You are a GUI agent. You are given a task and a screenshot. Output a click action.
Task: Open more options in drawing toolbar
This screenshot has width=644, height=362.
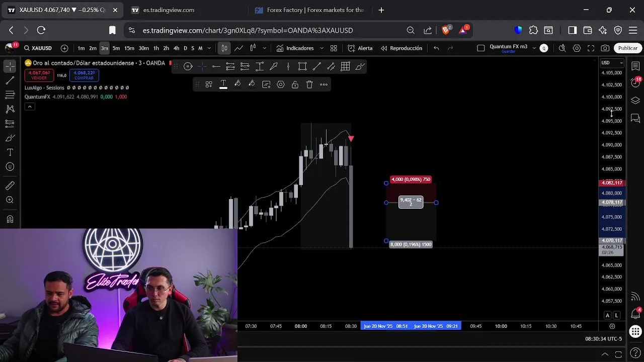324,84
